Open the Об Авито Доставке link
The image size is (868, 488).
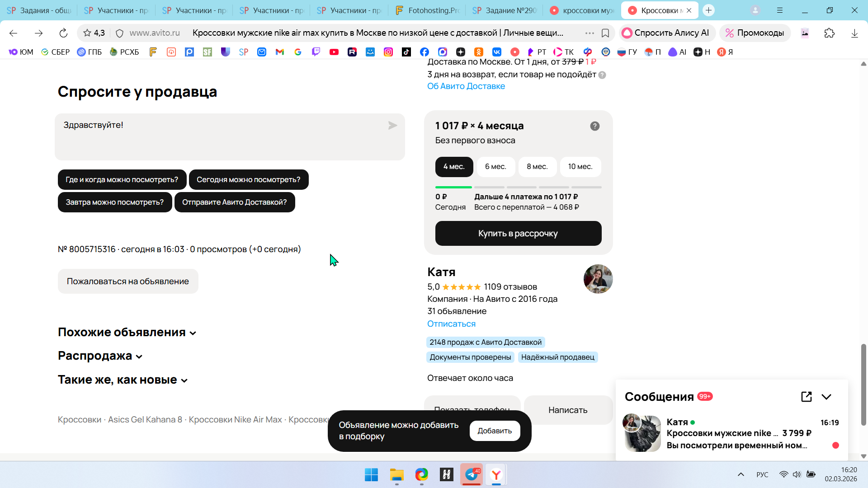[466, 86]
